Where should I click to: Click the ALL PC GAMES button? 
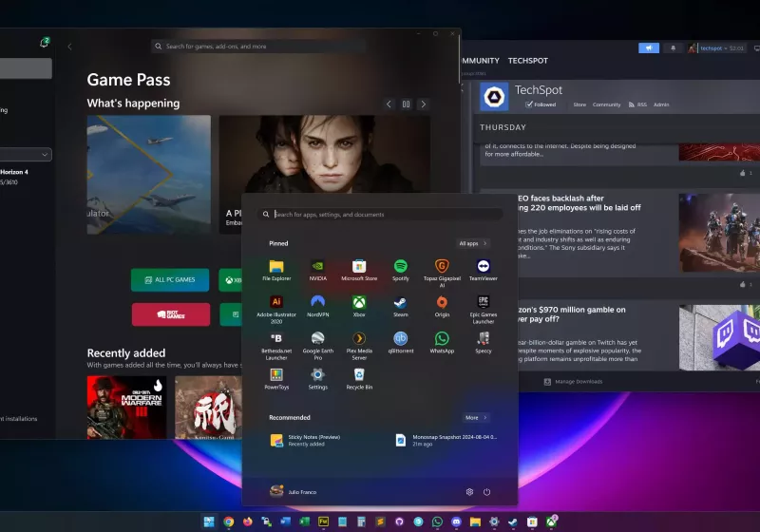click(x=170, y=279)
